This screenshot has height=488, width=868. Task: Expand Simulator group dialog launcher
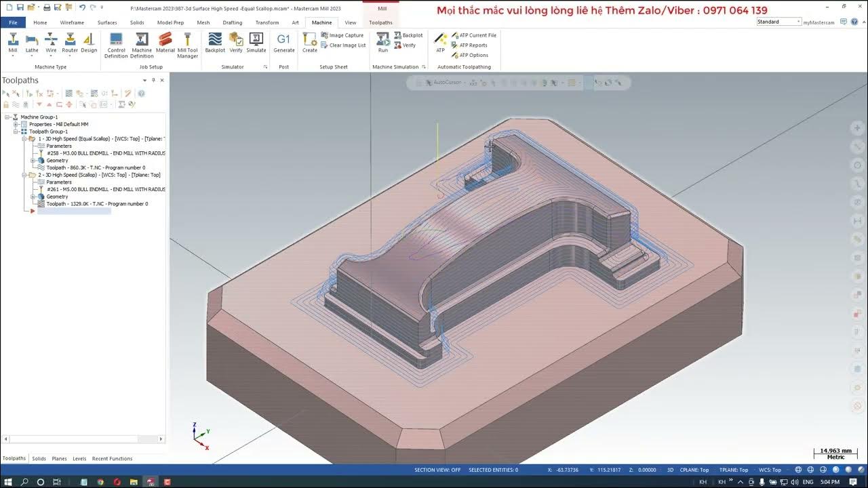tap(265, 67)
